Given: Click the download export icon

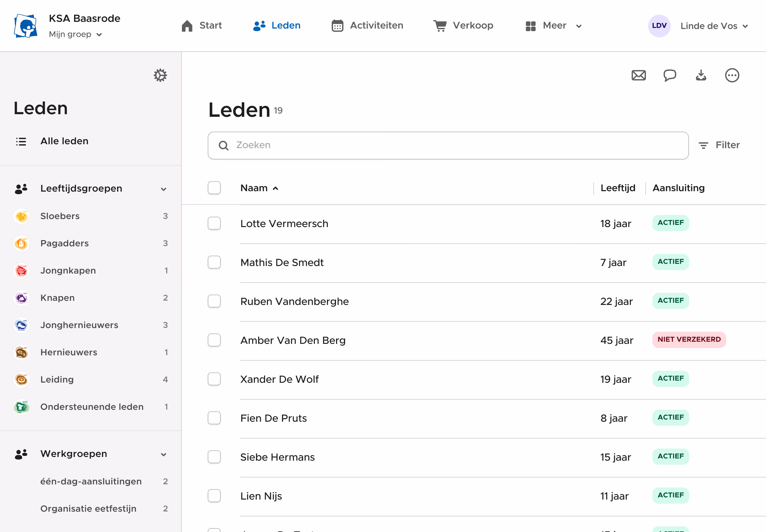Looking at the screenshot, I should coord(701,75).
